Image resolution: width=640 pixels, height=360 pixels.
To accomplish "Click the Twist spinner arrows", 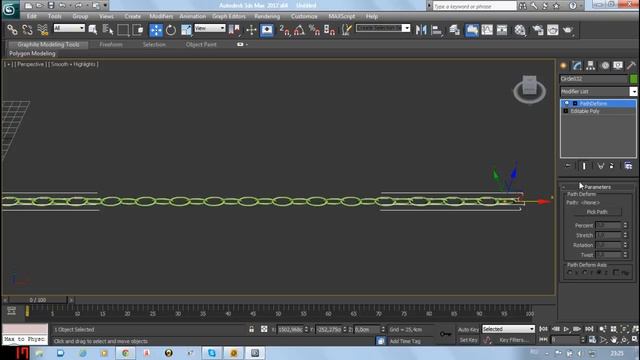I will [625, 255].
